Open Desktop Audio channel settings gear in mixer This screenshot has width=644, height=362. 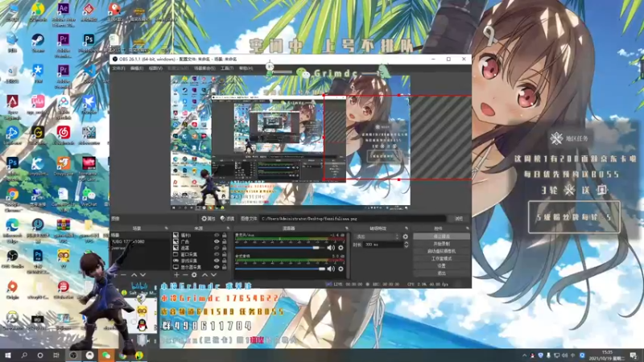tap(341, 269)
